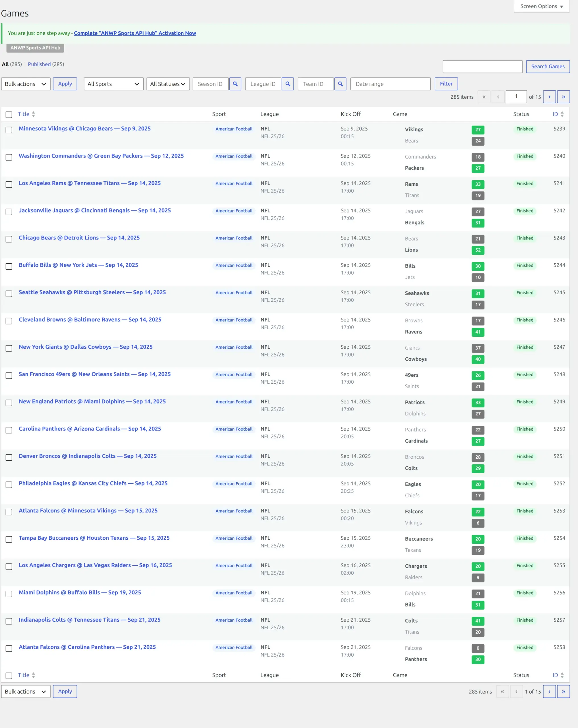Open the All Sports filter dropdown

[x=113, y=84]
